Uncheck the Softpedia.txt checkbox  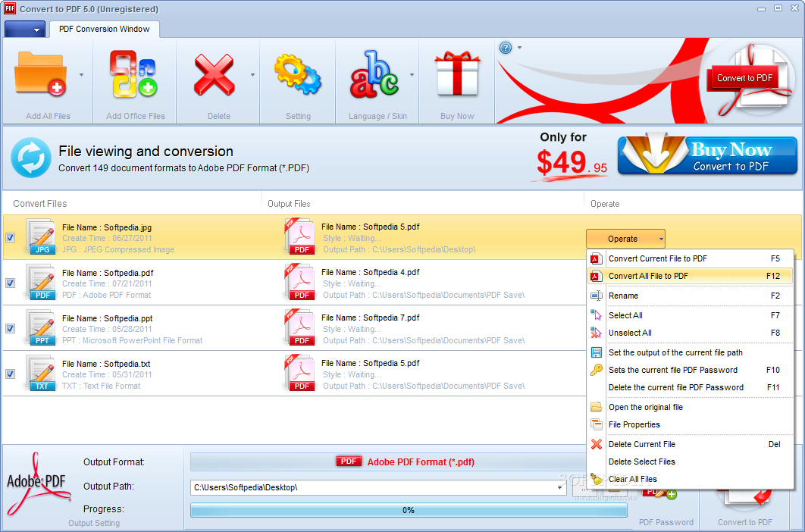point(11,374)
